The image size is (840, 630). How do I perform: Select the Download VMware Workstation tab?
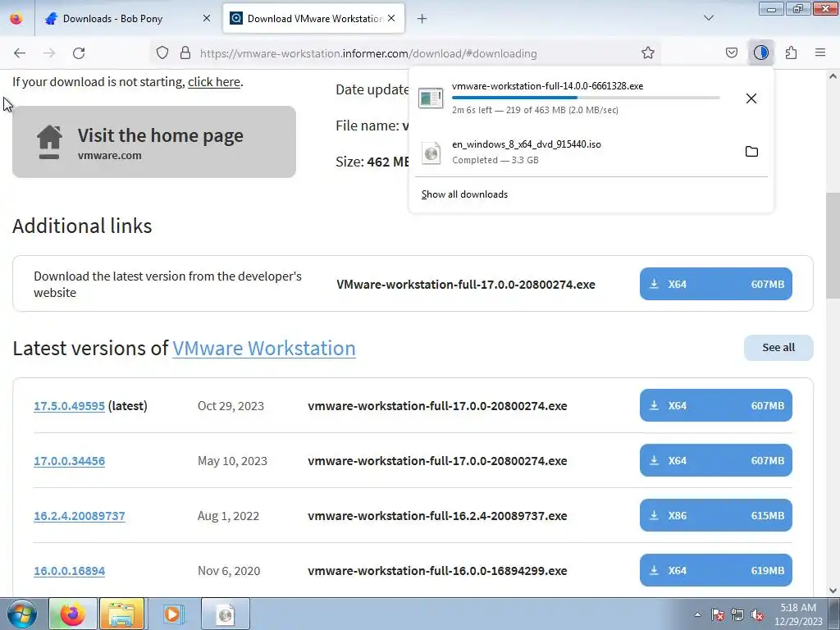[x=313, y=19]
